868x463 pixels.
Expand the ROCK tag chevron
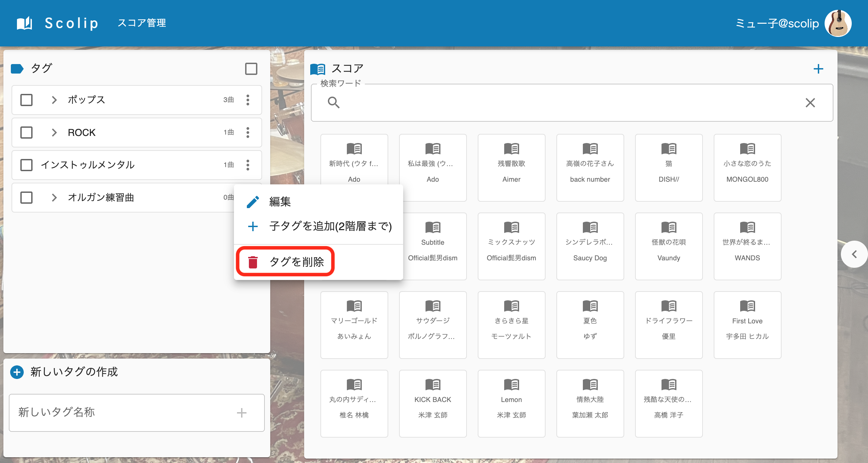coord(54,133)
